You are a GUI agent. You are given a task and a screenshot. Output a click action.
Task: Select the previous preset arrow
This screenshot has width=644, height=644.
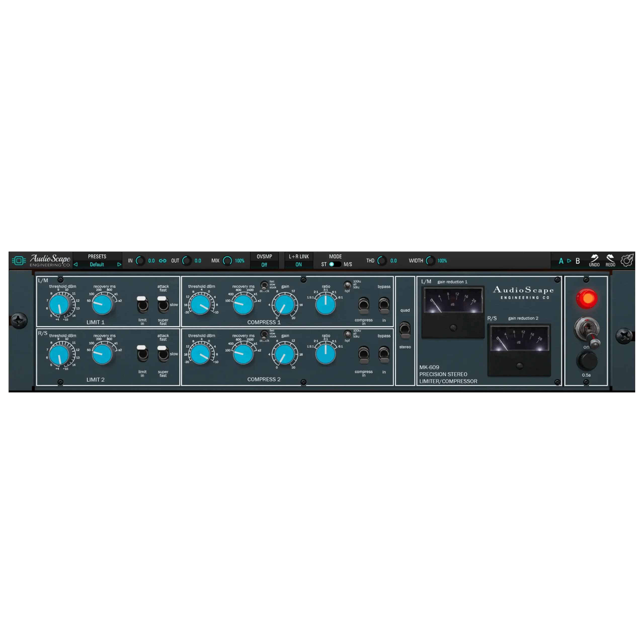click(76, 264)
